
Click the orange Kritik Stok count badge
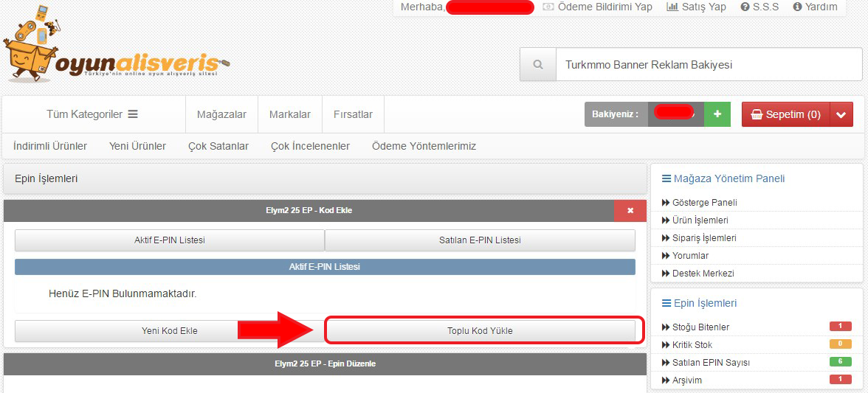[x=840, y=344]
